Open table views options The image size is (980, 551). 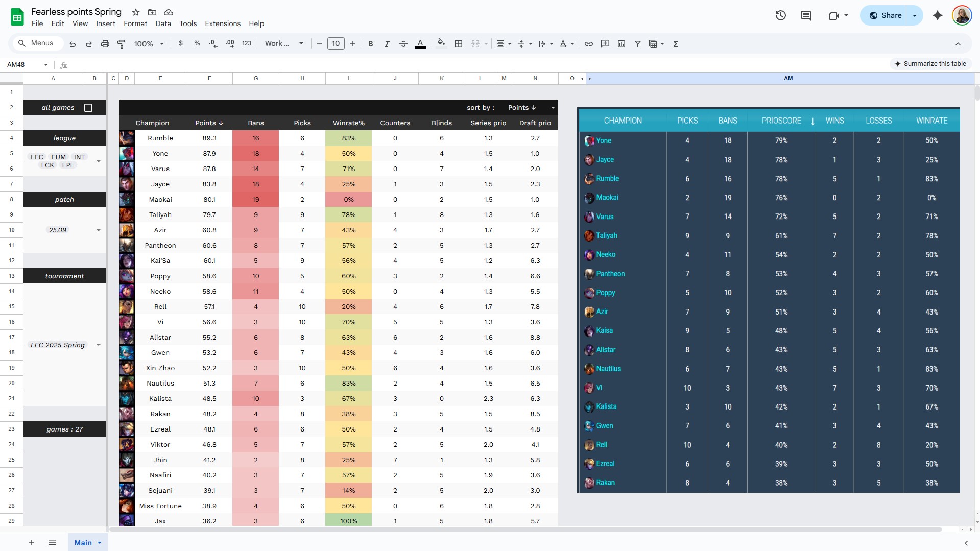656,44
